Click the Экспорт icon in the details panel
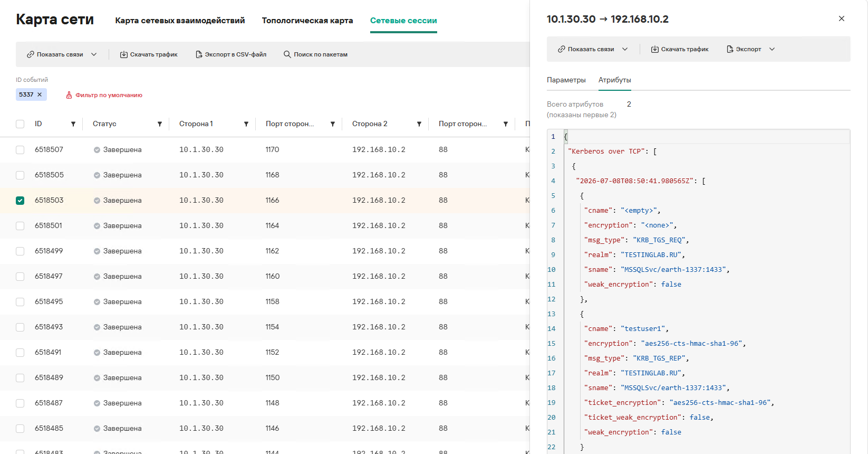 click(730, 49)
